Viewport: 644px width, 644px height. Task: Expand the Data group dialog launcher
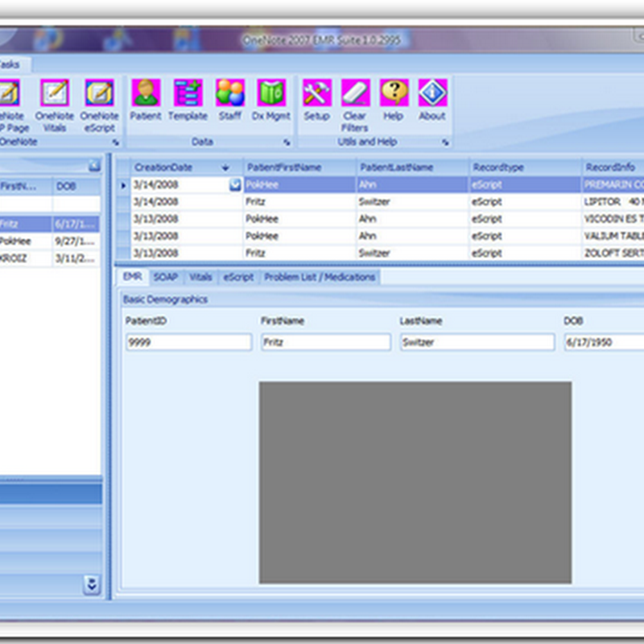[287, 142]
